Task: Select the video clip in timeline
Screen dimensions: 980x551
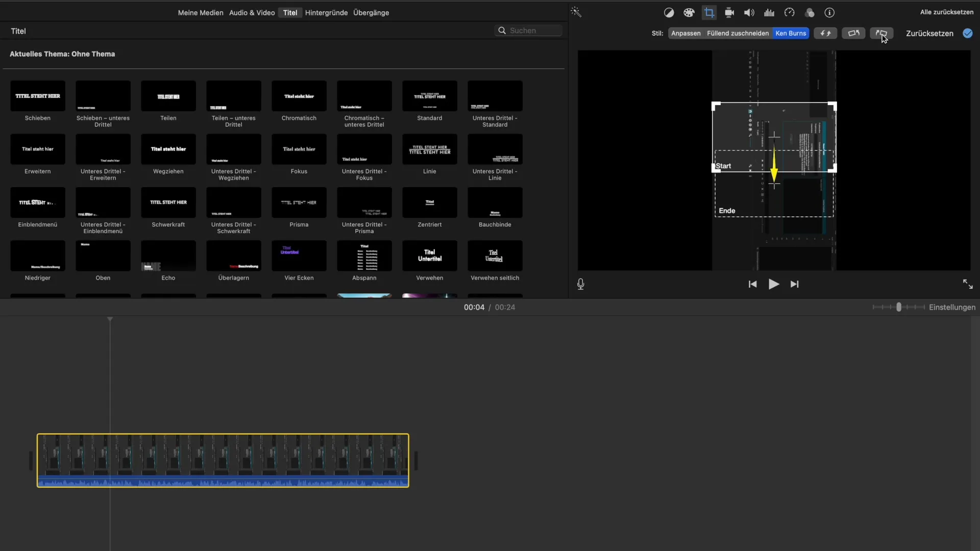Action: 223,460
